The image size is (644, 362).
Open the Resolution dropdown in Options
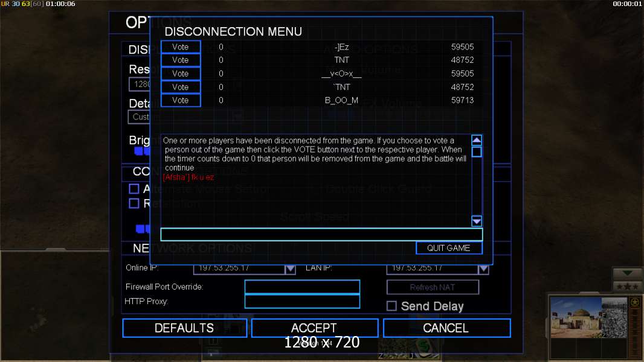point(139,84)
